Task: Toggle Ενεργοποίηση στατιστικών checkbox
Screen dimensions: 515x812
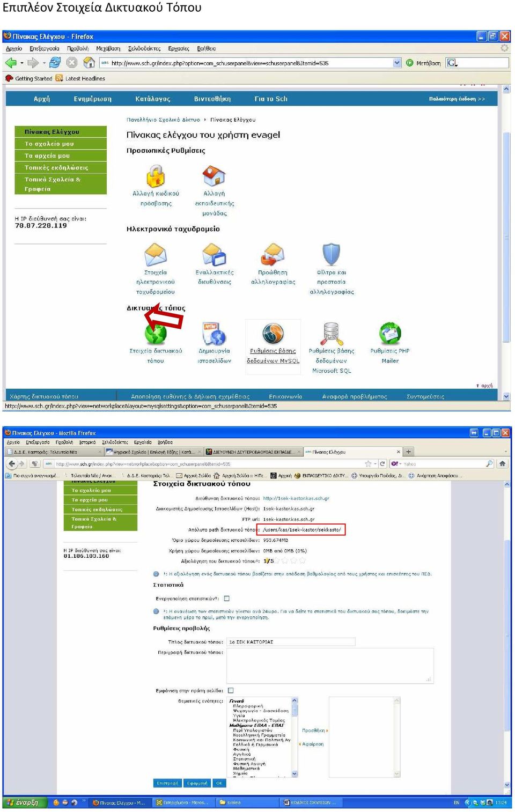Action: 226,599
